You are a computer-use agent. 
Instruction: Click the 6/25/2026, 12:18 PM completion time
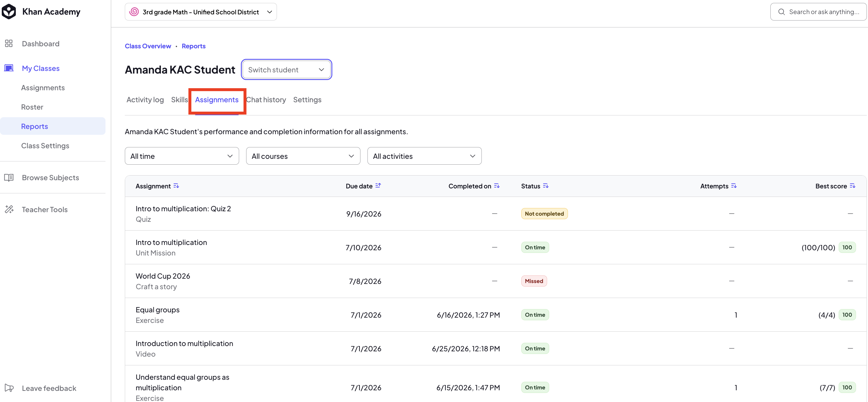tap(466, 348)
